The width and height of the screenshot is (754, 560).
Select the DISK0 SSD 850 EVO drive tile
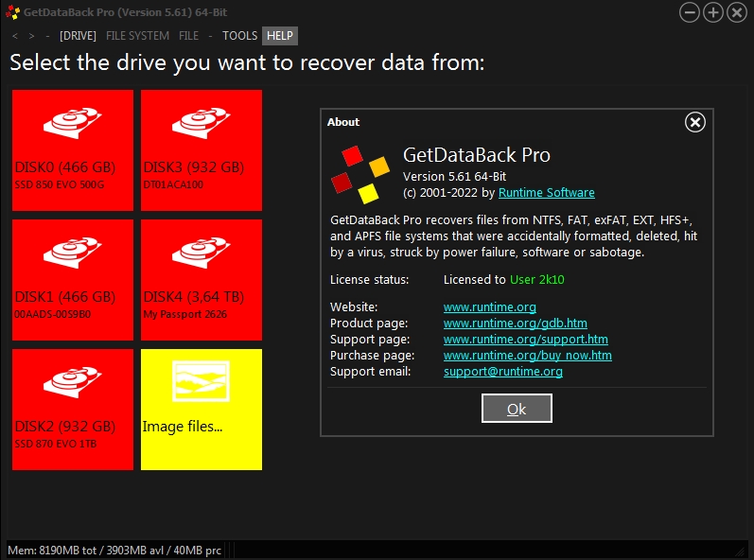(x=73, y=149)
